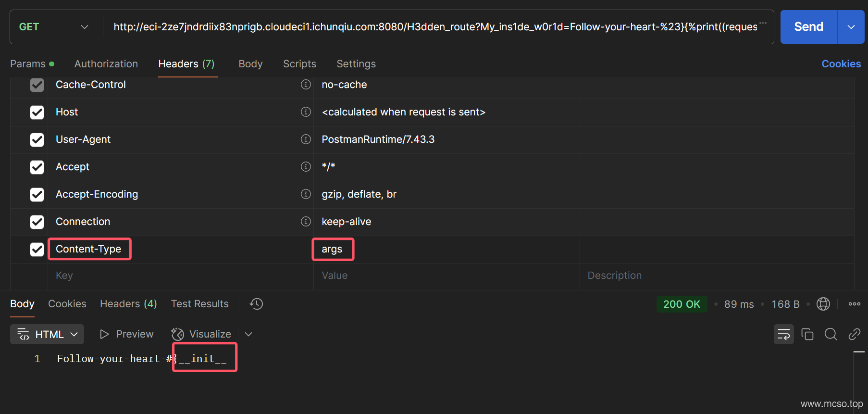The height and width of the screenshot is (414, 868).
Task: Show info for Accept-Encoding header
Action: pyautogui.click(x=306, y=194)
